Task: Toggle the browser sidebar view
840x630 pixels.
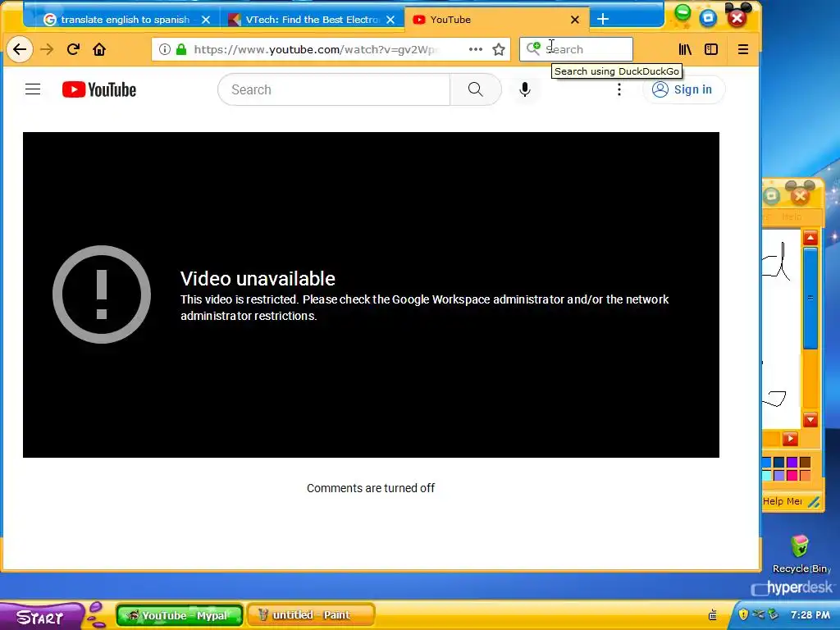Action: click(x=711, y=49)
